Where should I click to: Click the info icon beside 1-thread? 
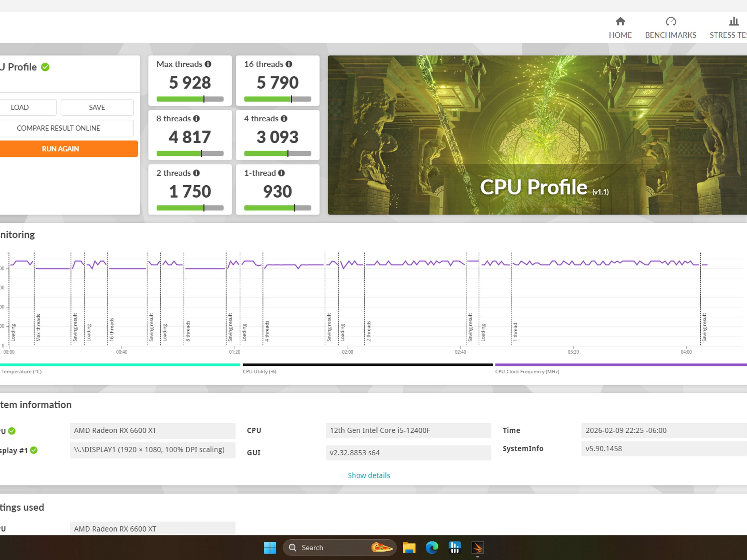(x=282, y=173)
